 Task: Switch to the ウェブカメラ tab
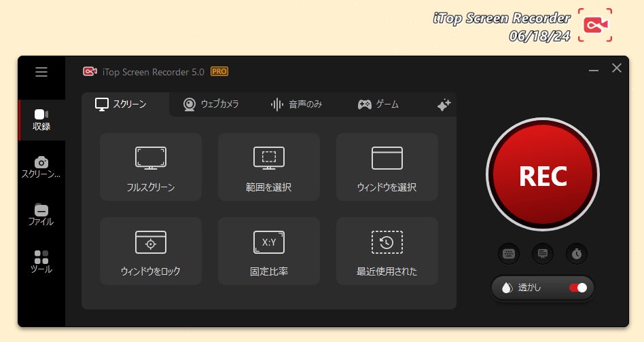point(211,104)
